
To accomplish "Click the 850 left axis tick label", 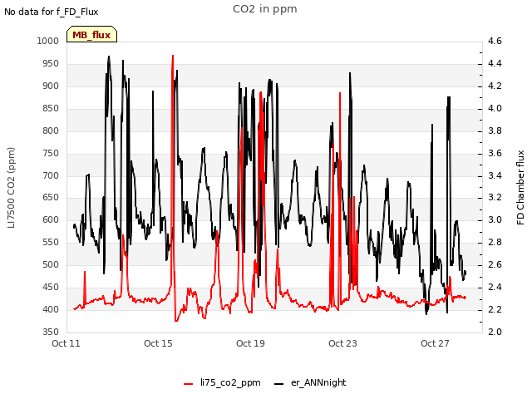I will [51, 108].
